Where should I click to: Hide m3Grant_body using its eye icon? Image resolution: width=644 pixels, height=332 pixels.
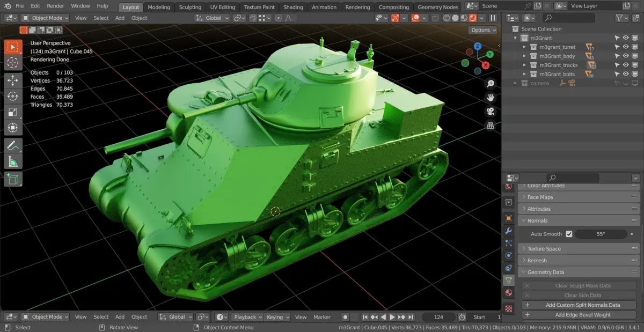tap(626, 56)
